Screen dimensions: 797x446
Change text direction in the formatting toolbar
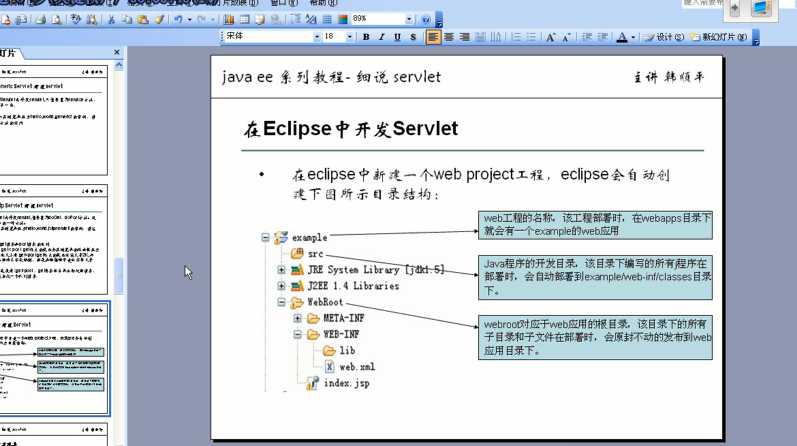(496, 37)
